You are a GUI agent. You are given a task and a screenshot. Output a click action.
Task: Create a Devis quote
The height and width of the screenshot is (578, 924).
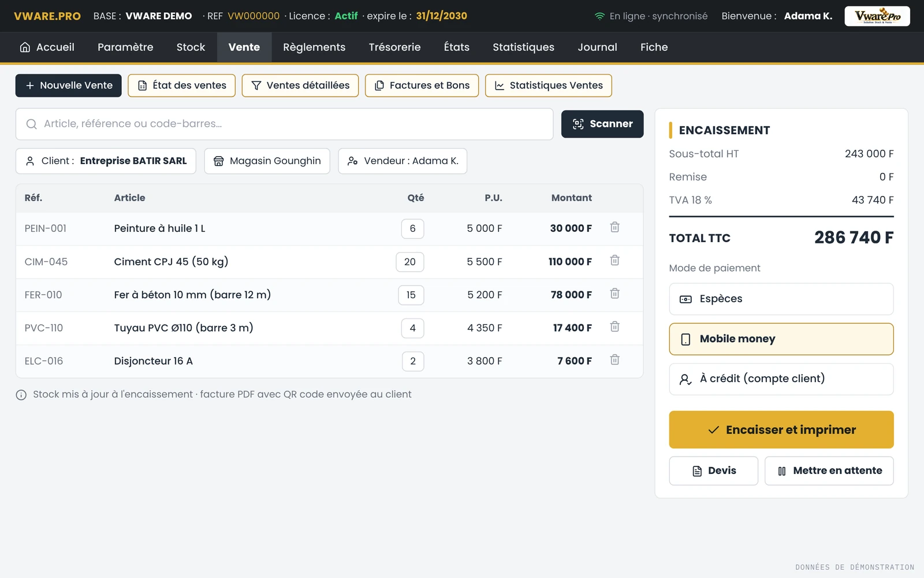pos(714,471)
